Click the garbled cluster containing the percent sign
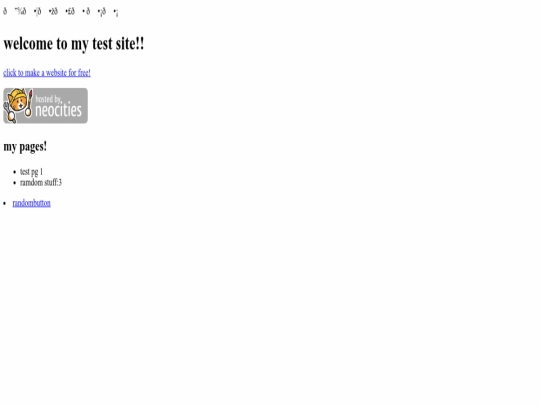This screenshot has width=540, height=405. click(x=21, y=11)
